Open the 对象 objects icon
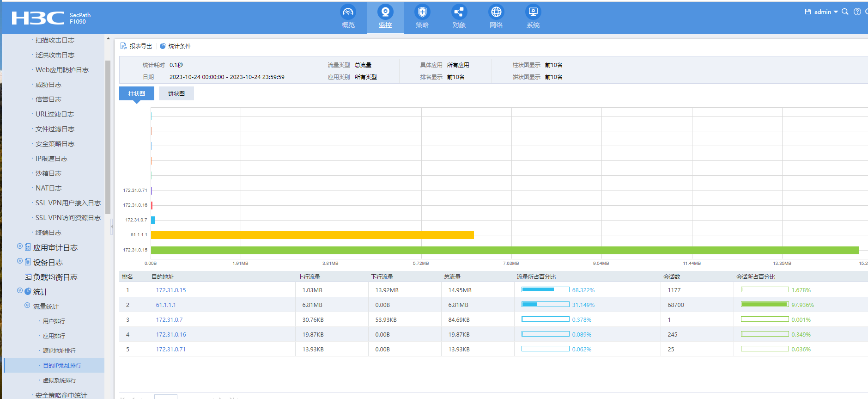Screen dimensions: 868x399 [459, 12]
